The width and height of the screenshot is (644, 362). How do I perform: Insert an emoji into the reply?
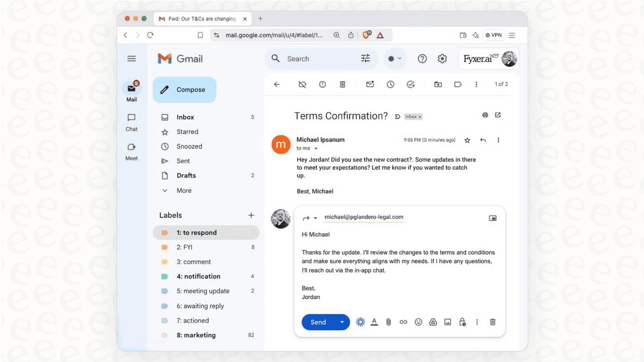point(418,322)
